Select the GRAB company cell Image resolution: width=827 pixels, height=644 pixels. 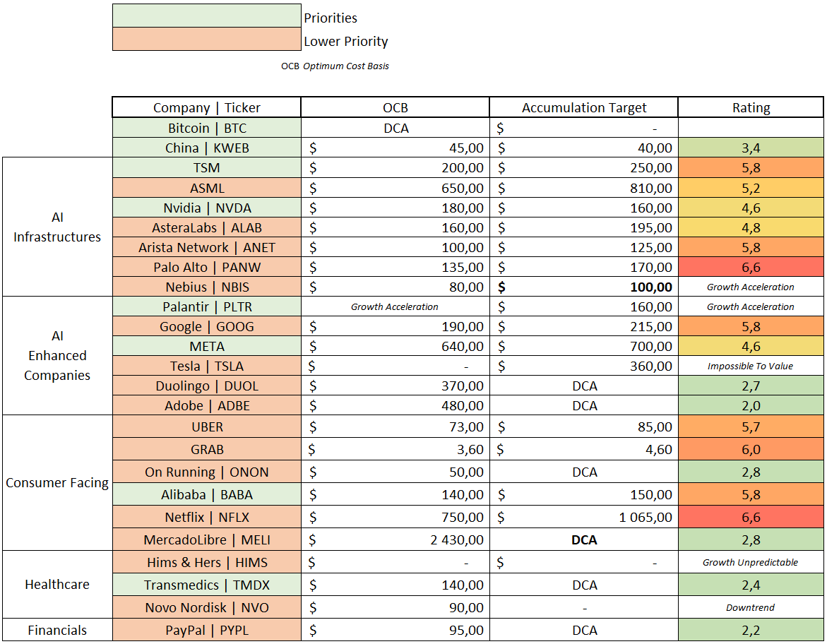click(x=207, y=449)
